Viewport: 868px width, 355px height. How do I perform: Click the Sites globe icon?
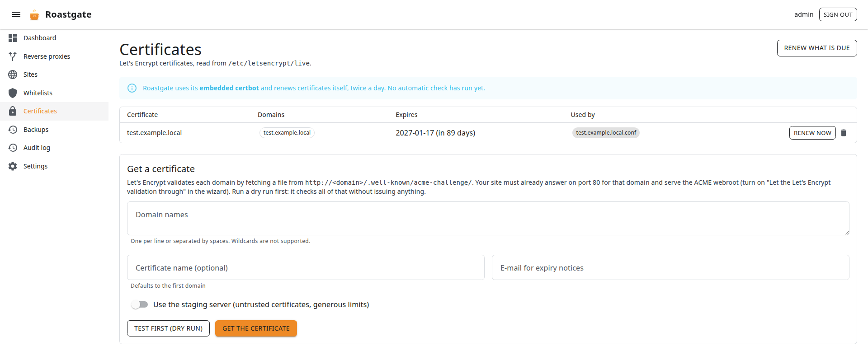click(13, 75)
